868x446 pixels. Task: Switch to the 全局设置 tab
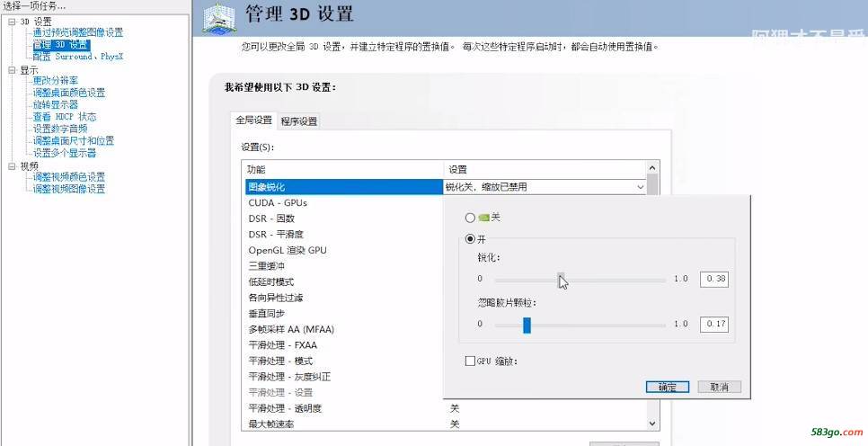[x=253, y=120]
